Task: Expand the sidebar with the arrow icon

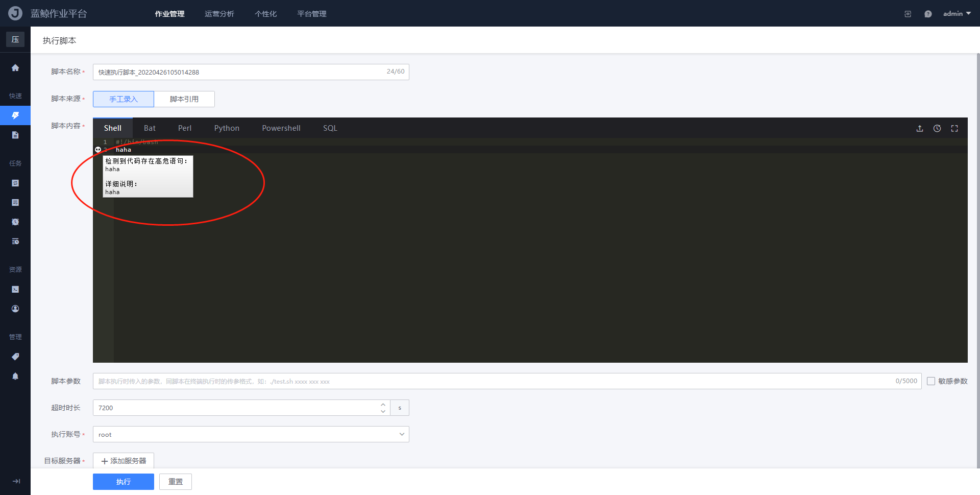Action: point(16,481)
